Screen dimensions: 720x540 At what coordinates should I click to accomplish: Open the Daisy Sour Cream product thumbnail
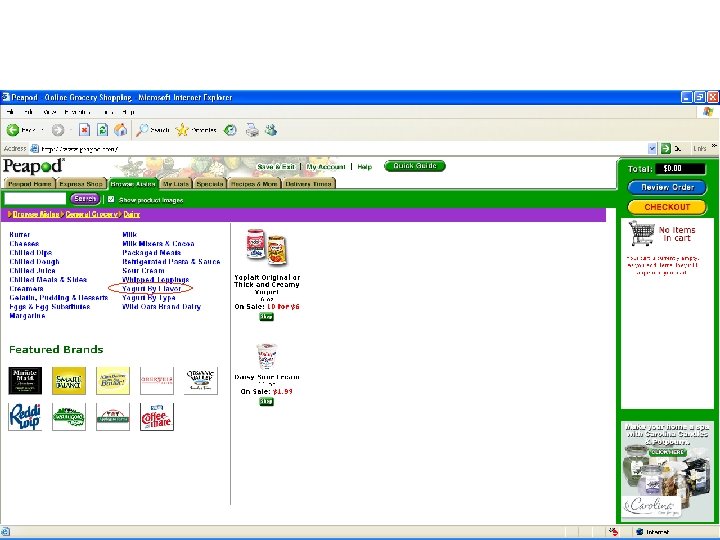click(x=266, y=356)
